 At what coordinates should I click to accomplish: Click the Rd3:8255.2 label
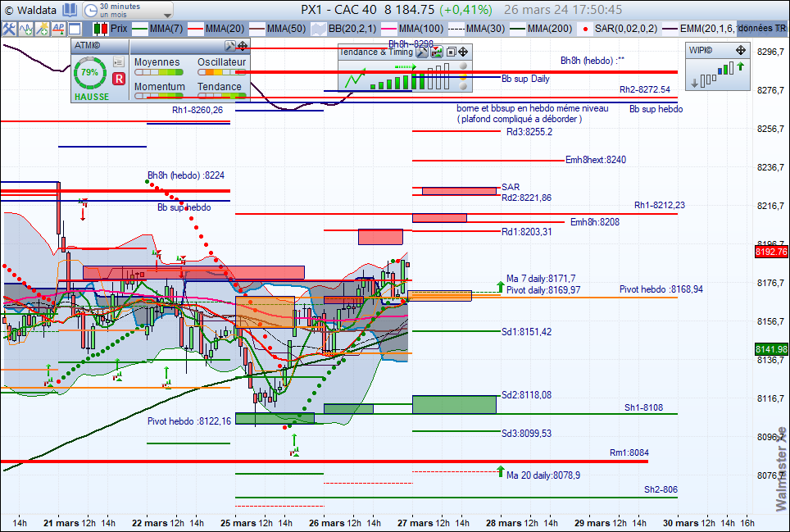click(x=529, y=132)
